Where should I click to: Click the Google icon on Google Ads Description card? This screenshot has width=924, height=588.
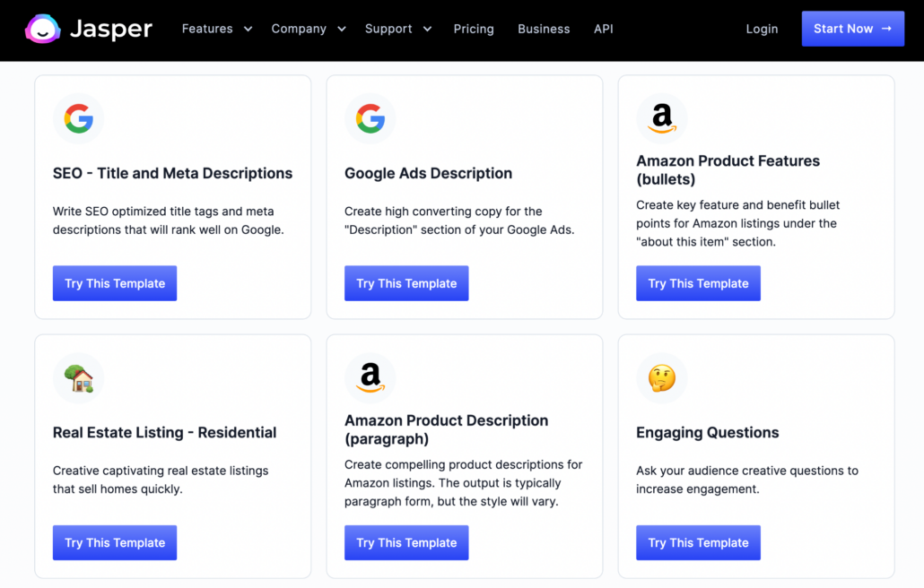[370, 117]
